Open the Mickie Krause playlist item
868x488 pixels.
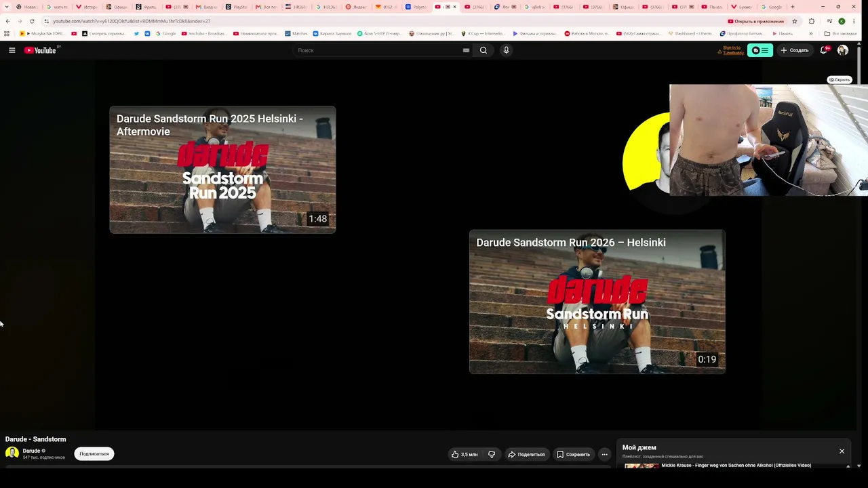(735, 466)
